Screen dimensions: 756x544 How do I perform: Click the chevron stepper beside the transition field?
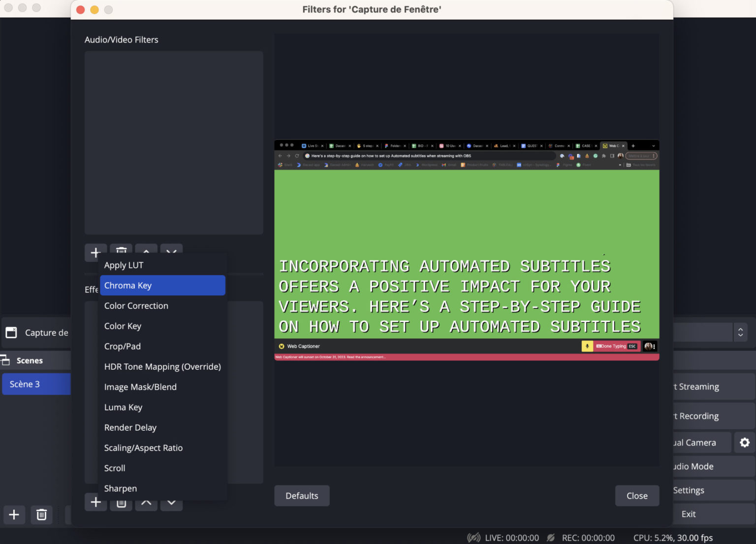pyautogui.click(x=740, y=332)
